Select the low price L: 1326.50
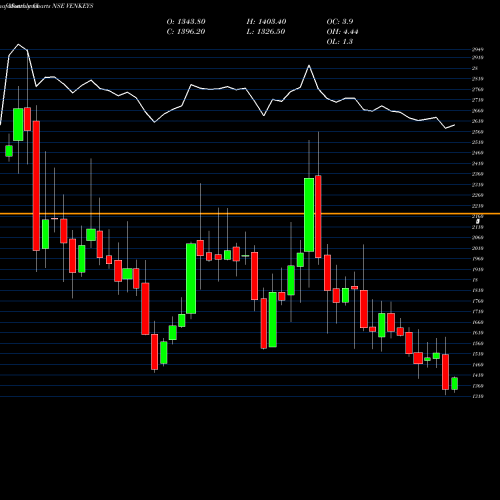The height and width of the screenshot is (500, 500). pos(266,32)
